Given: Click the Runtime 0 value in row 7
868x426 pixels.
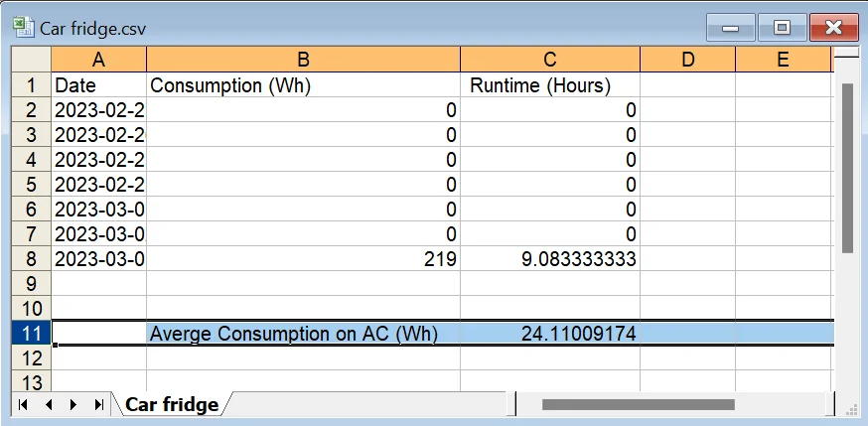Looking at the screenshot, I should pos(549,234).
